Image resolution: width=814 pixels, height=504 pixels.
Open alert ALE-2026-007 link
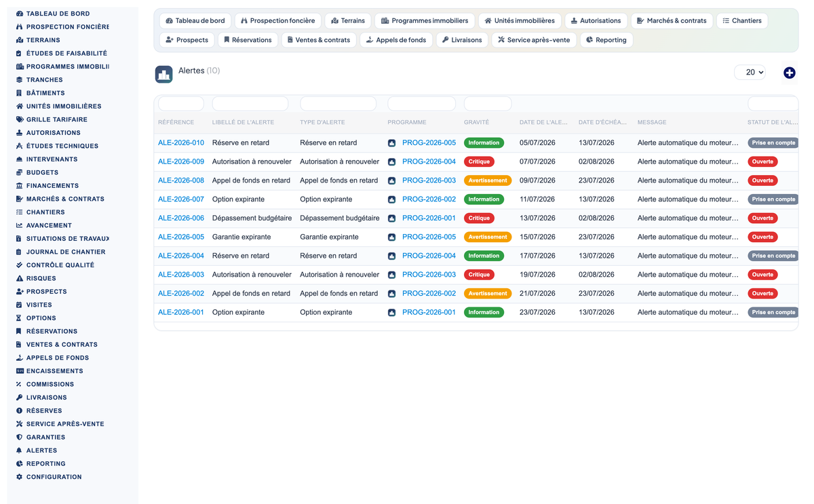pyautogui.click(x=181, y=199)
